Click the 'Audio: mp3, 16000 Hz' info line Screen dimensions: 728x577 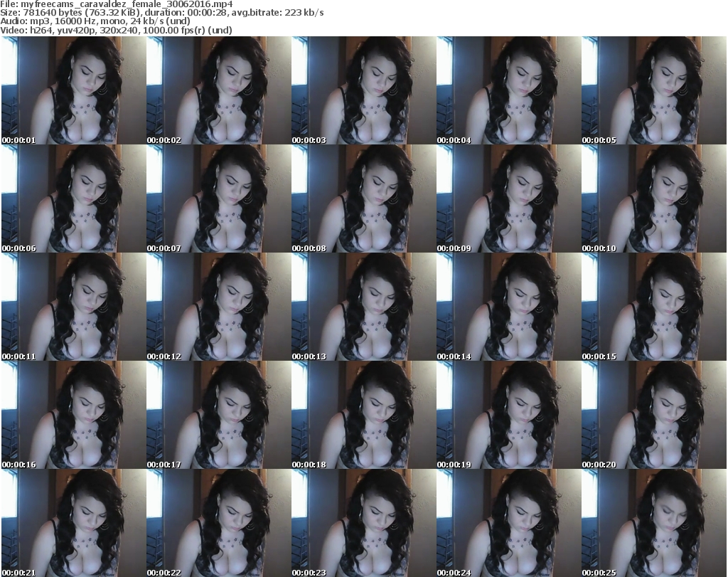pyautogui.click(x=95, y=21)
